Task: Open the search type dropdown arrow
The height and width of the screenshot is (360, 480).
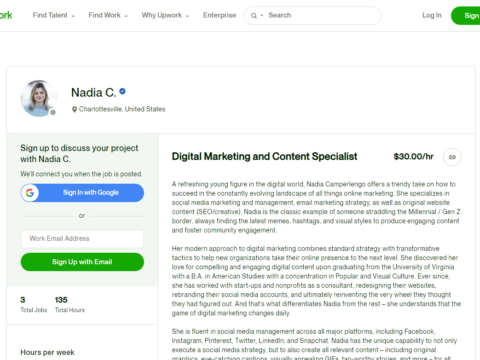Action: pos(262,15)
